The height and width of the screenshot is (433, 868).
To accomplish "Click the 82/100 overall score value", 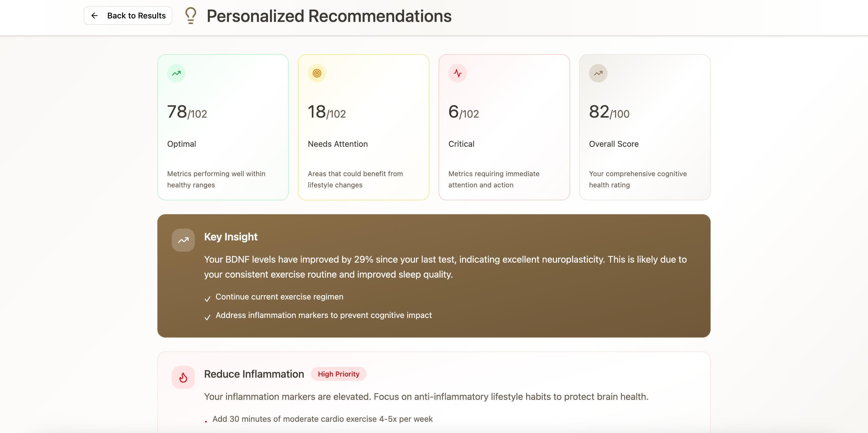I will click(x=609, y=112).
